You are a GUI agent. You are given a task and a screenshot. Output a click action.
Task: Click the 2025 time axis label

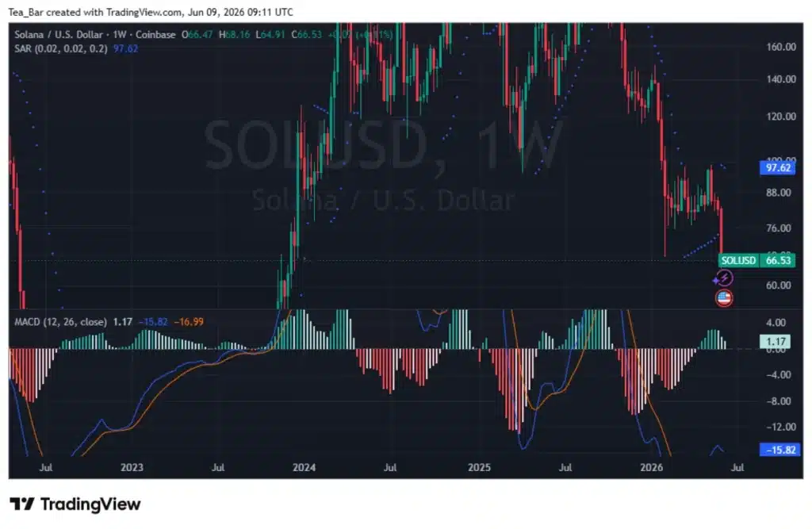click(x=479, y=467)
